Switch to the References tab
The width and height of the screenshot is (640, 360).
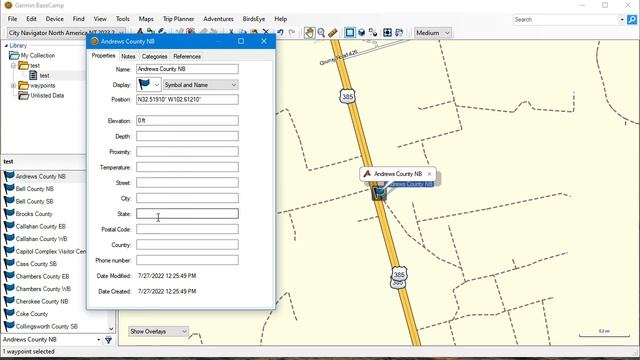pyautogui.click(x=187, y=56)
